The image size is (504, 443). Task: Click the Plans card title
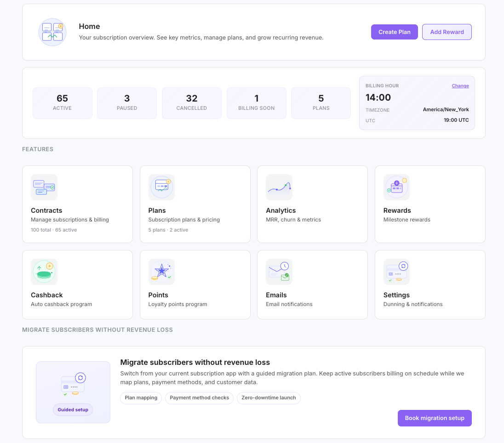[x=157, y=210]
